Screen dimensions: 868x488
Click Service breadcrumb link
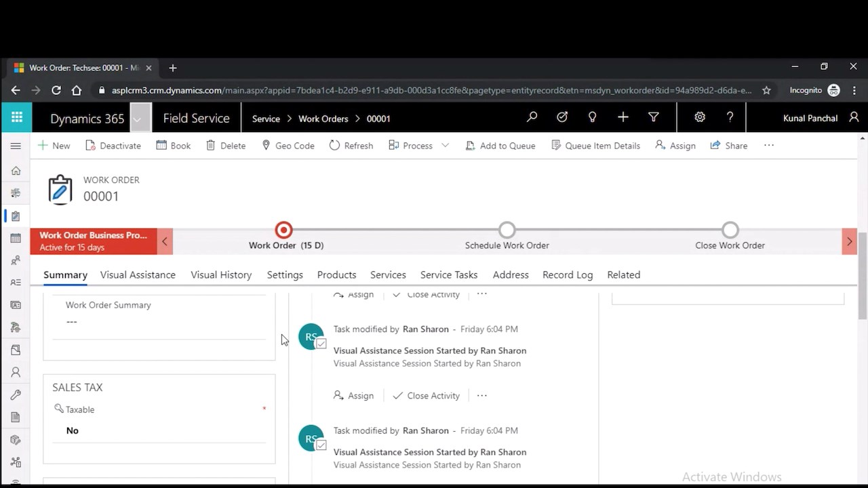[266, 119]
